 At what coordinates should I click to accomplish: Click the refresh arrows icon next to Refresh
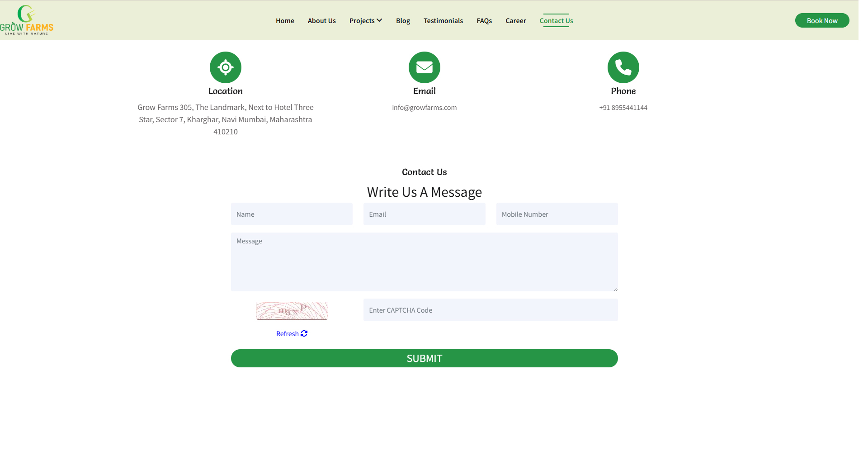(304, 333)
